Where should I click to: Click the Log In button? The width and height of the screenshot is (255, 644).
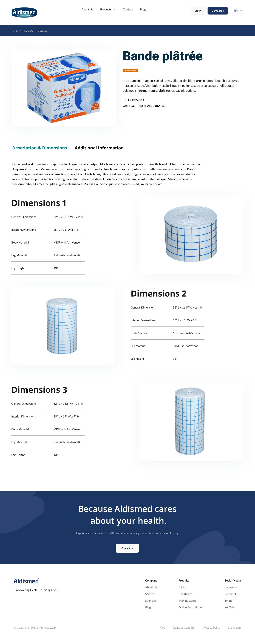[x=198, y=11]
